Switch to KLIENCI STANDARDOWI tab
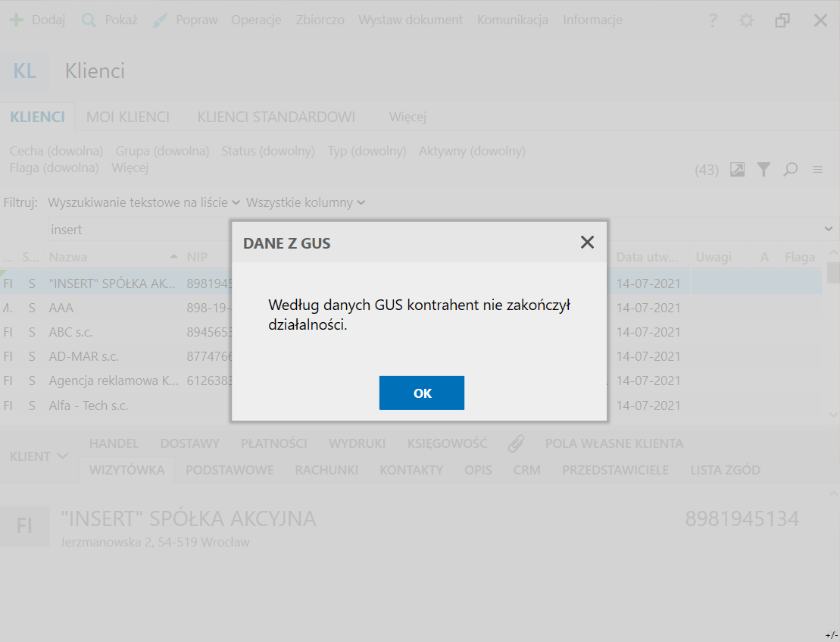 pos(276,117)
